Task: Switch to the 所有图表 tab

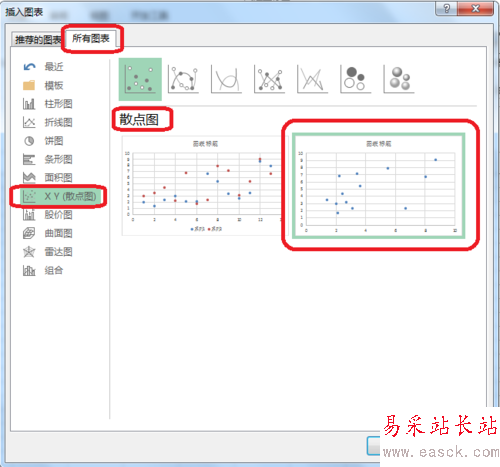Action: (x=91, y=38)
